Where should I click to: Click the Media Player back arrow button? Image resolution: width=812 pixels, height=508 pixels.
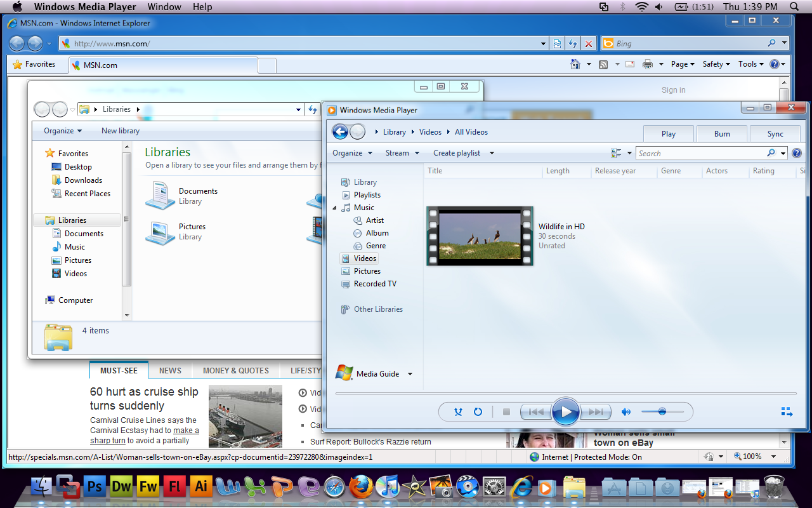tap(340, 131)
